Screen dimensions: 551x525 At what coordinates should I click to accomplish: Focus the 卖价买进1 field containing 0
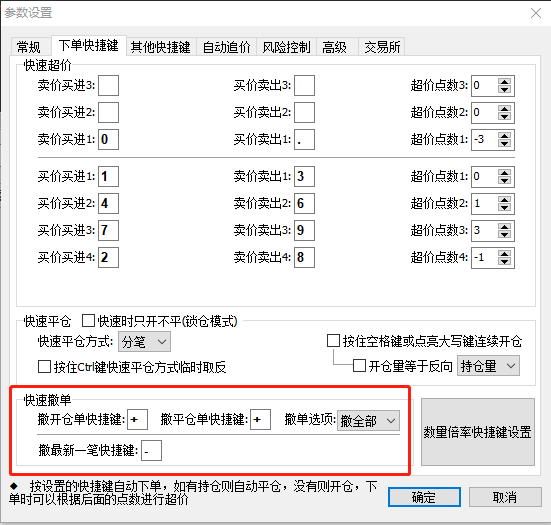(x=108, y=140)
